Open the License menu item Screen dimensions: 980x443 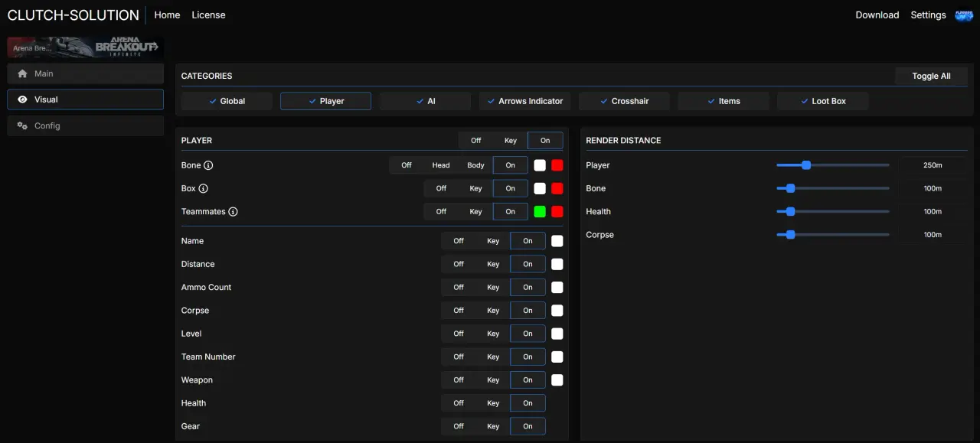click(208, 15)
